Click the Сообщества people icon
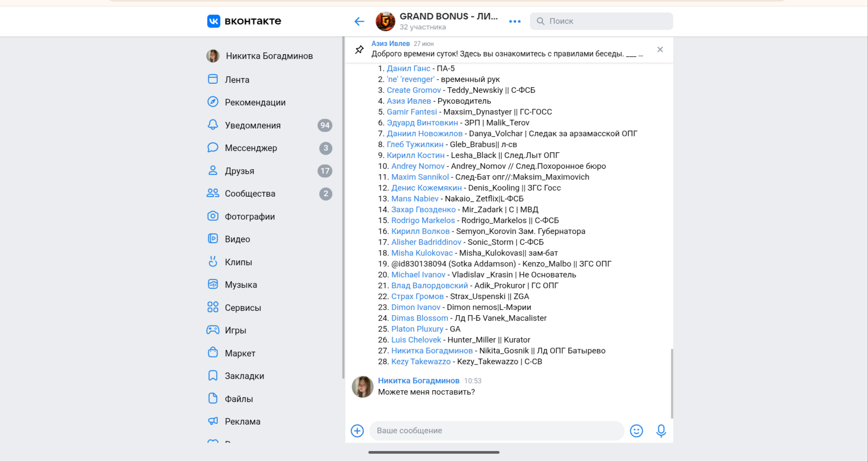 click(x=213, y=193)
